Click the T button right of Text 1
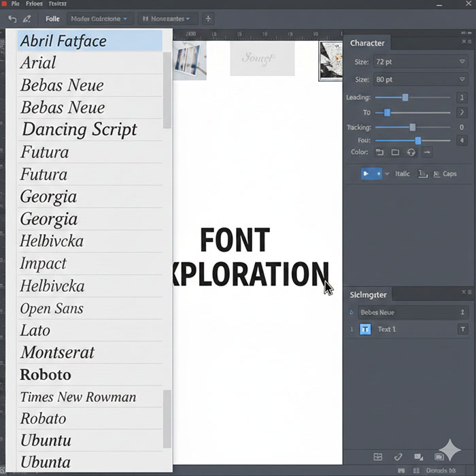Image resolution: width=476 pixels, height=476 pixels. pos(462,329)
